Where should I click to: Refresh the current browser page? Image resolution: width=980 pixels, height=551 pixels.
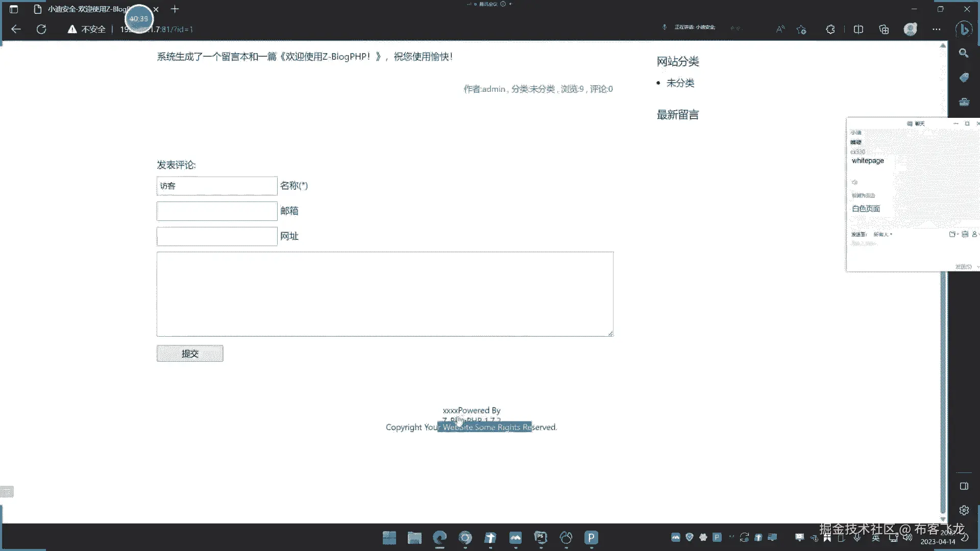coord(41,29)
